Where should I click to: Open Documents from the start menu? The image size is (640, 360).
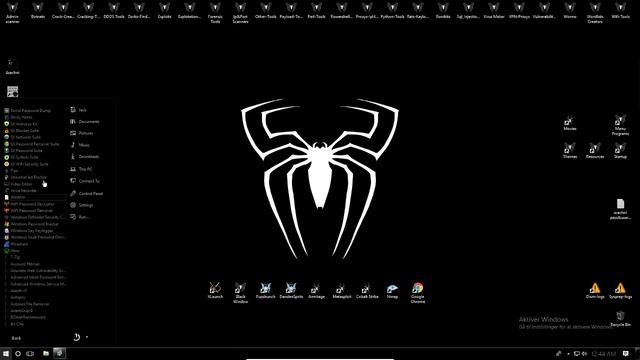(x=85, y=122)
